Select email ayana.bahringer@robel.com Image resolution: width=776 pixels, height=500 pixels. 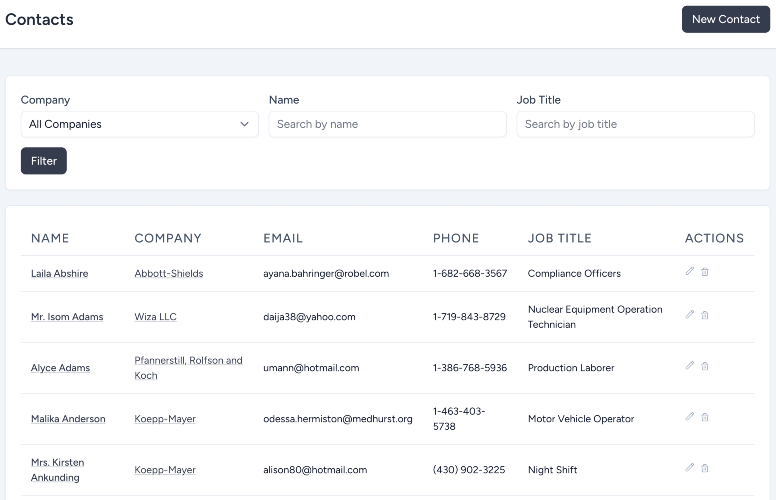coord(326,273)
